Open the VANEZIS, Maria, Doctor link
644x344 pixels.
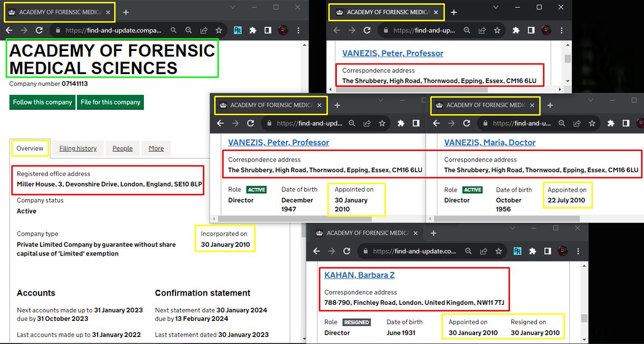(490, 143)
